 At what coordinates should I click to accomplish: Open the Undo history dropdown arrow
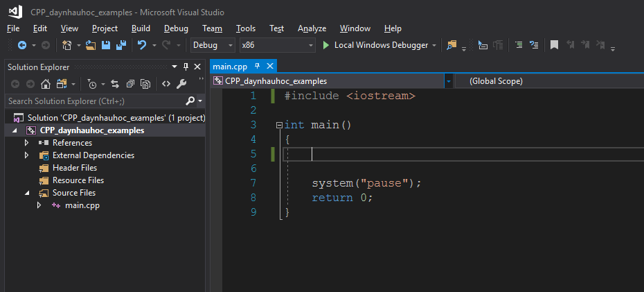[x=154, y=46]
